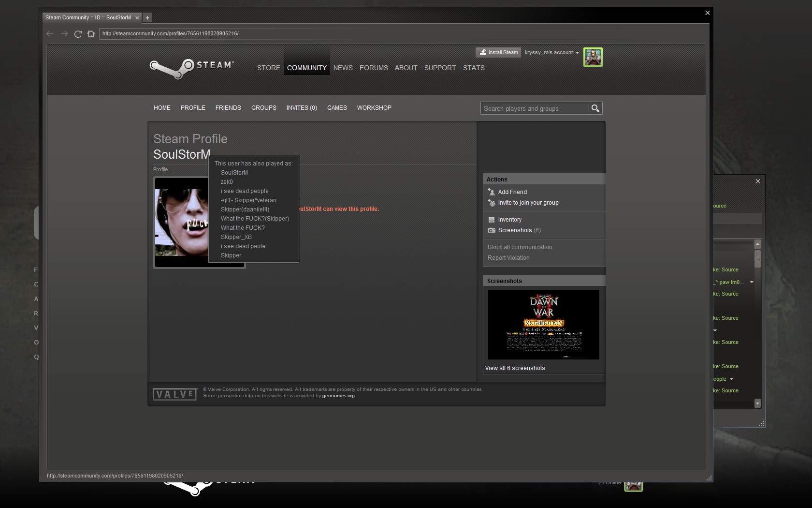Click the browser back arrow

tap(50, 33)
